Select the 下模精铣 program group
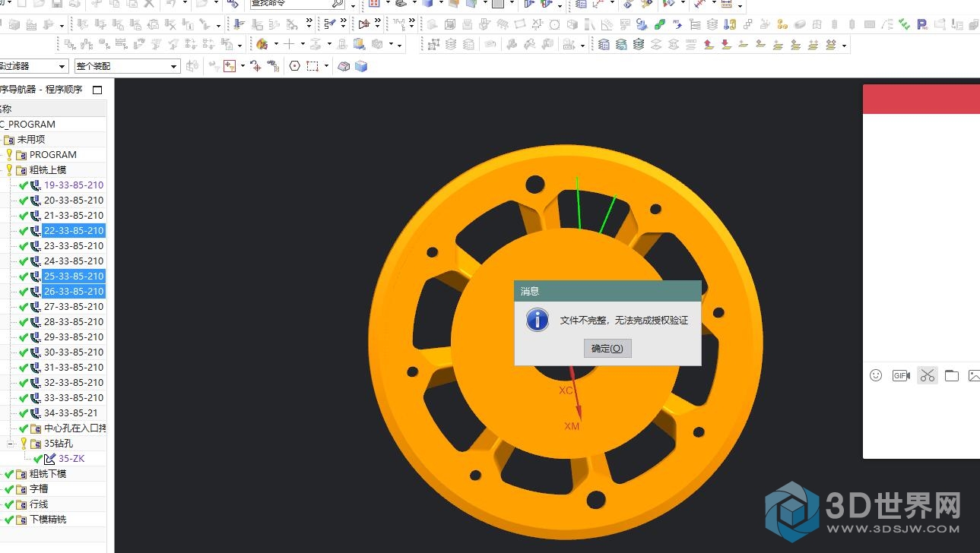 (x=48, y=520)
